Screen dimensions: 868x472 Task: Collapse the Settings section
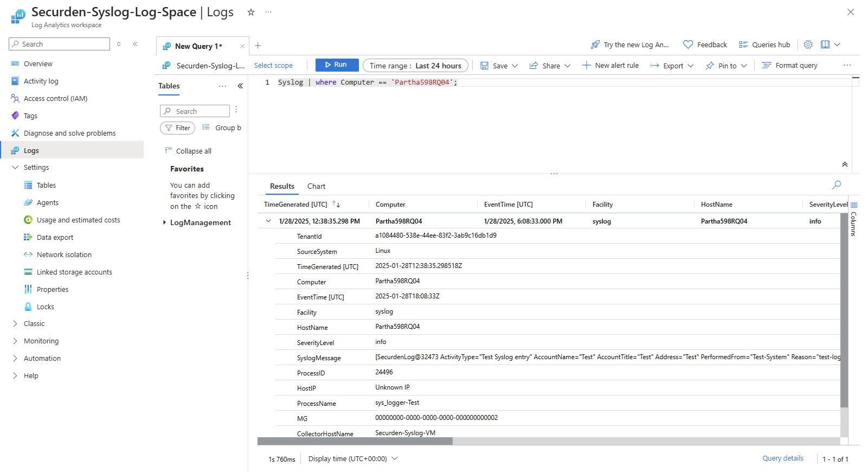(15, 168)
